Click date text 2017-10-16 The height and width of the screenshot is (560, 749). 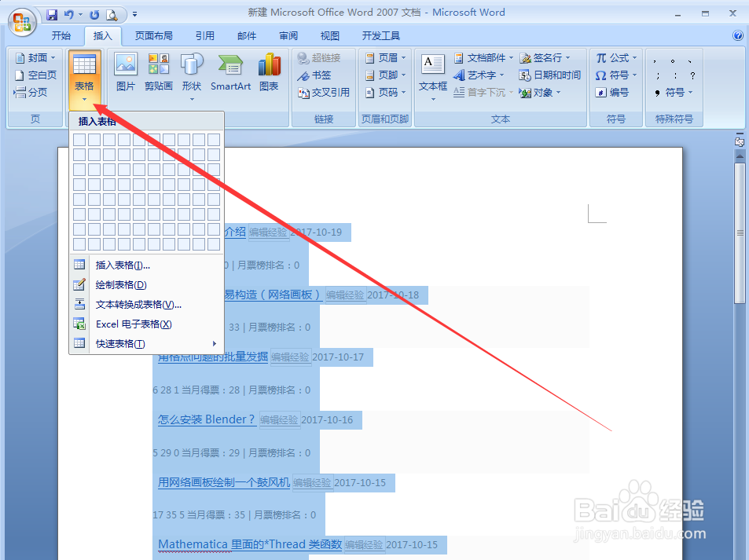coord(327,420)
